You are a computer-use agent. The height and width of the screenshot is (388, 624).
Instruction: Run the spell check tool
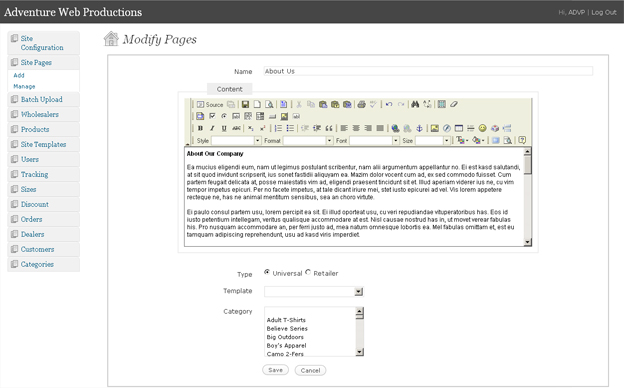[x=373, y=104]
